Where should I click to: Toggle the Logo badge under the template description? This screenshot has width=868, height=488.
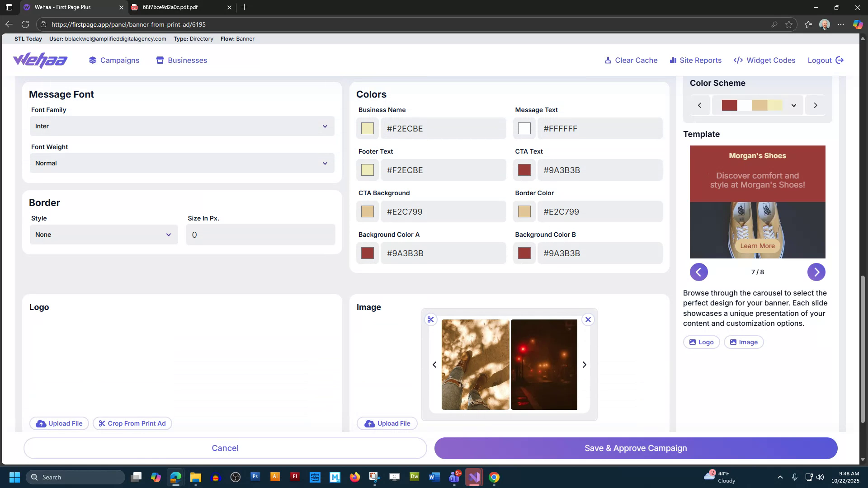[x=701, y=342]
